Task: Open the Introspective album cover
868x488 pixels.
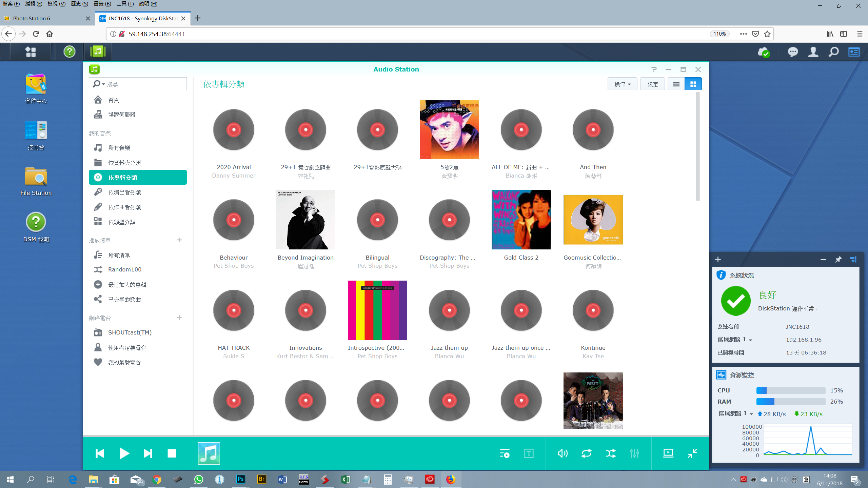Action: [377, 310]
